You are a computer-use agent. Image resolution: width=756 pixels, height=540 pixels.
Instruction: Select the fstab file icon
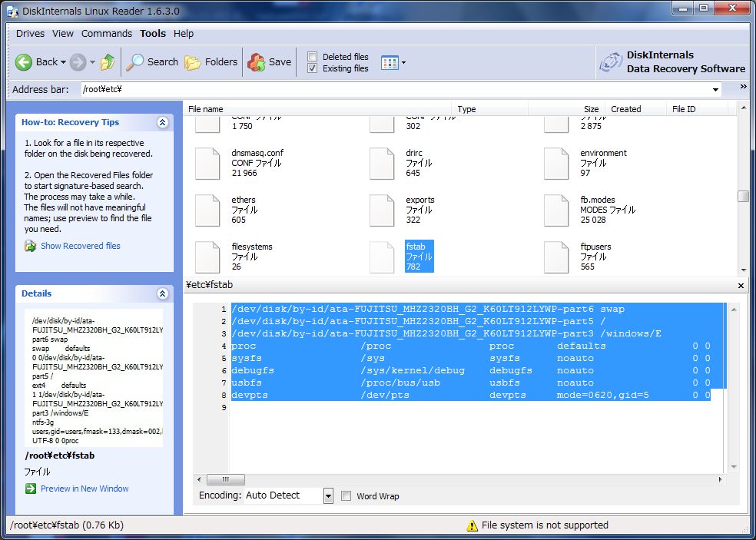[382, 257]
